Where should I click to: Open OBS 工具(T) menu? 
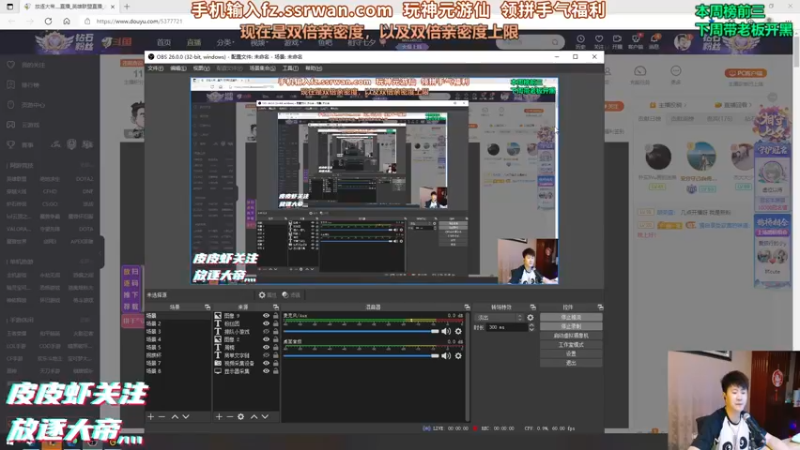(x=290, y=68)
